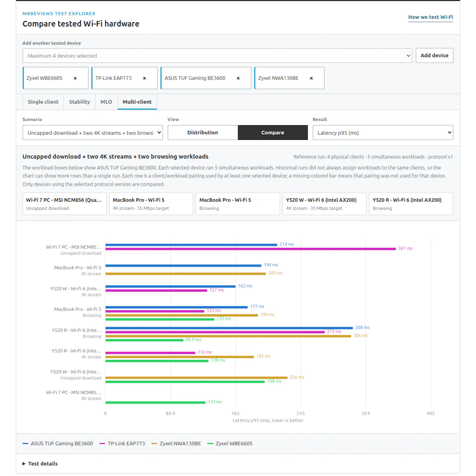
Task: Remove the ASUS TUF Gaming BE3600 chip
Action: 238,78
